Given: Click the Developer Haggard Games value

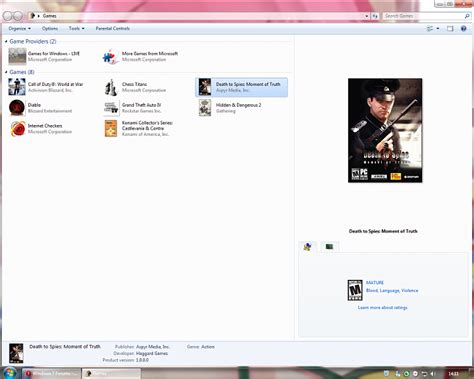Looking at the screenshot, I should 152,353.
